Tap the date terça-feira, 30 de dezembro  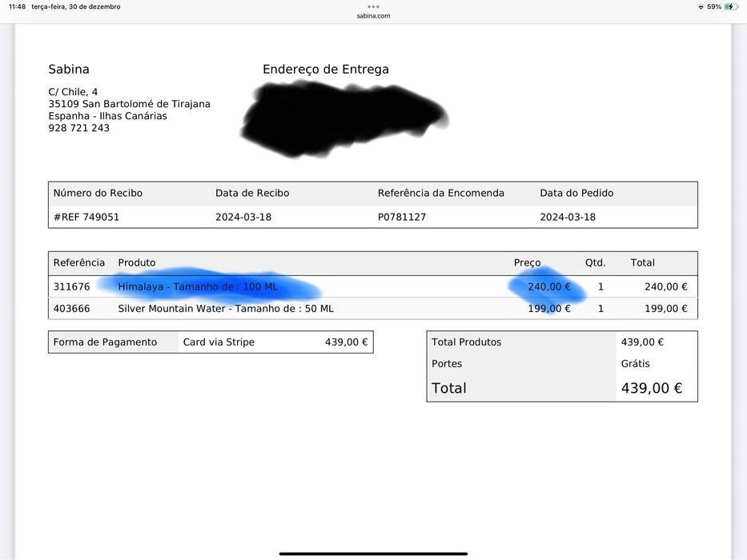pyautogui.click(x=76, y=6)
